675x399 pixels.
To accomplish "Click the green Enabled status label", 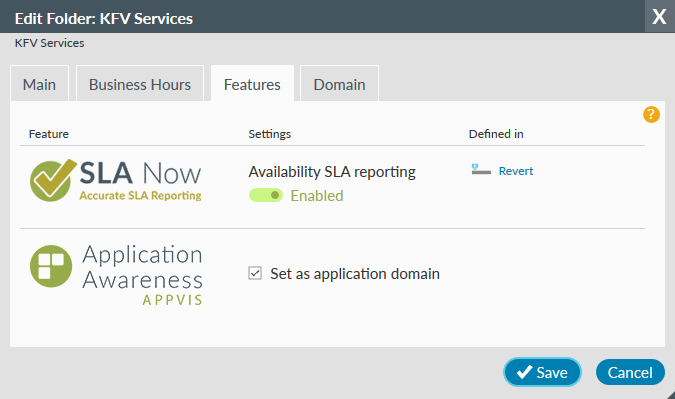I will coord(317,196).
